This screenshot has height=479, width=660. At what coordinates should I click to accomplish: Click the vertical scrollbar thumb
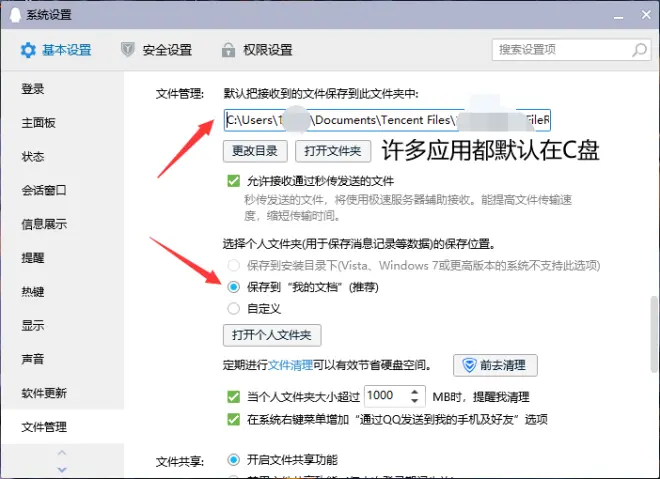[654, 334]
